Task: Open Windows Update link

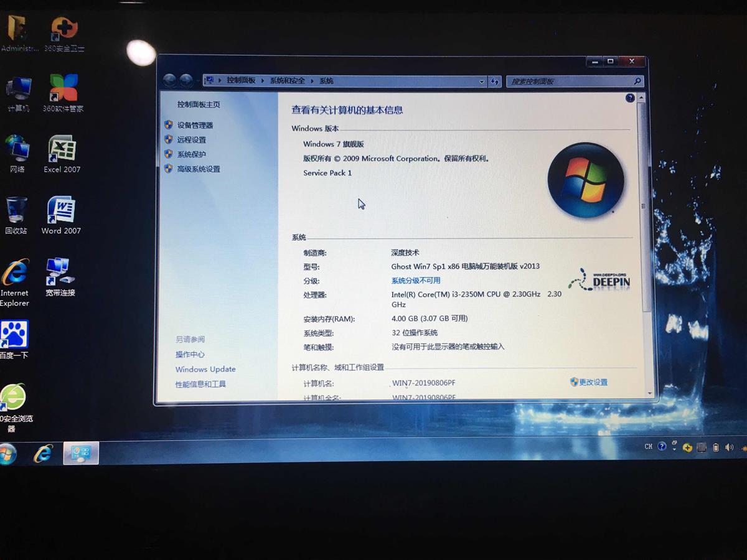Action: coord(205,369)
